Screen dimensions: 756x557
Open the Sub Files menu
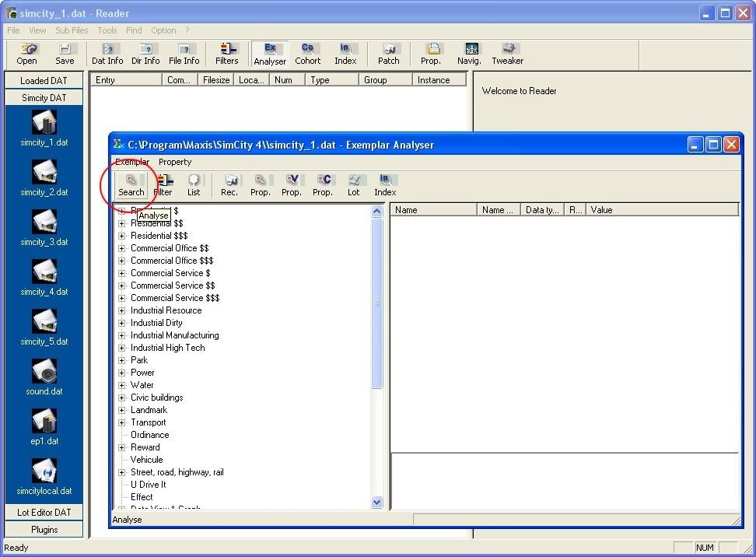[x=72, y=30]
